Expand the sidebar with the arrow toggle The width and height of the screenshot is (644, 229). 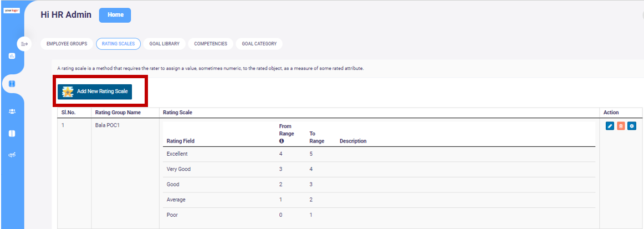tap(24, 44)
